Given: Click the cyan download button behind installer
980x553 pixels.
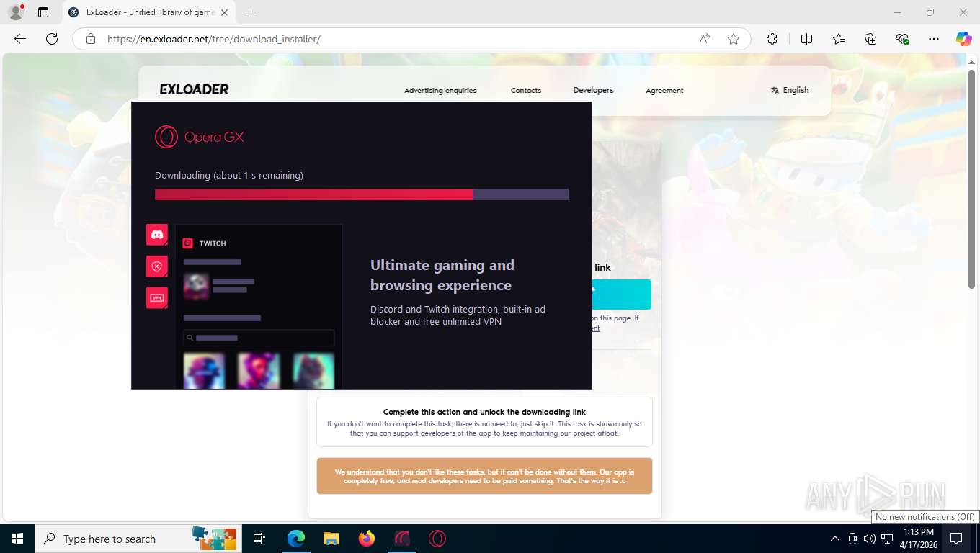Looking at the screenshot, I should point(621,295).
